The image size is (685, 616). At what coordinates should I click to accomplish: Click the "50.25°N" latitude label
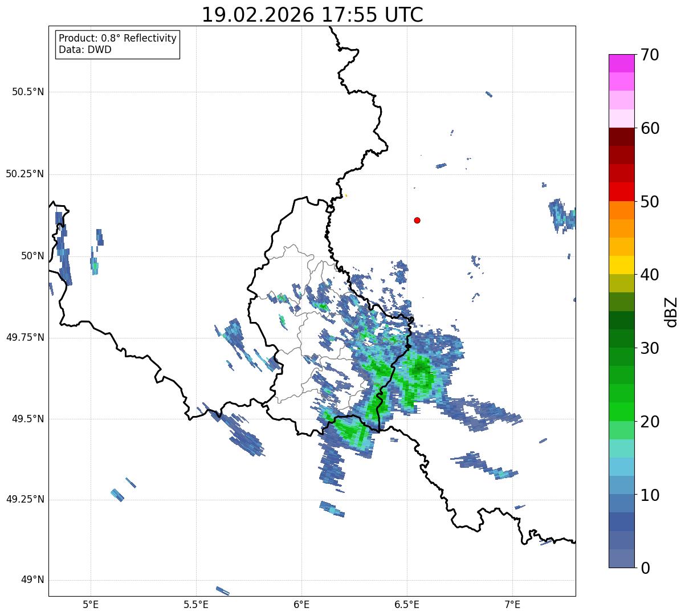(25, 174)
